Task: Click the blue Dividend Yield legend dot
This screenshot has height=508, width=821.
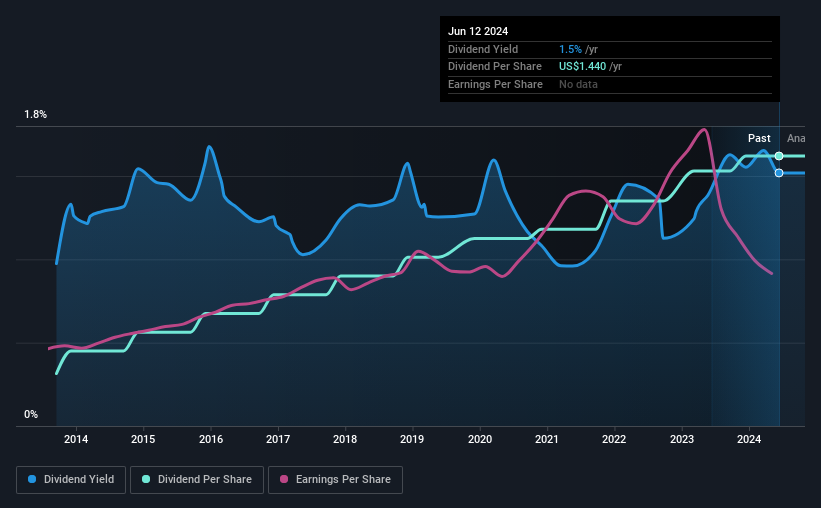Action: pos(32,479)
